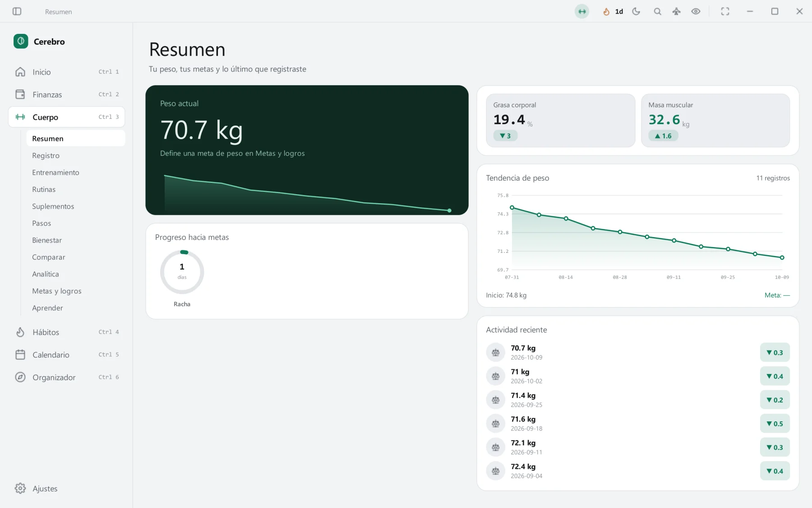Screen dimensions: 812x508
Task: Click the 71 kg activity entry
Action: [638, 376]
